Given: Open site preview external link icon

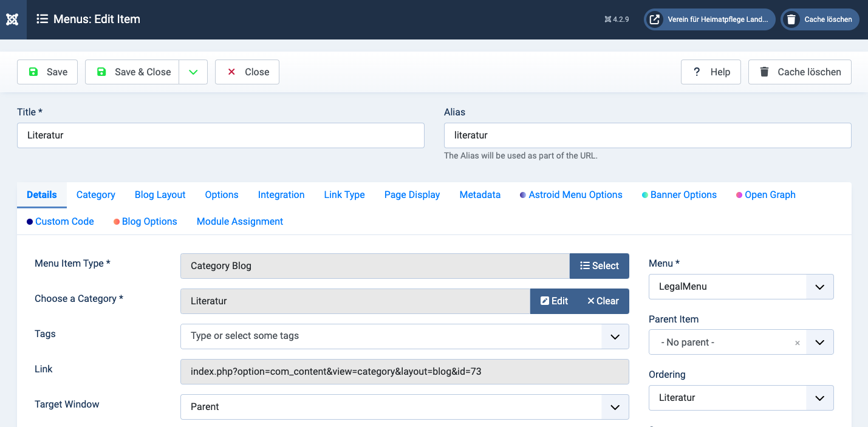Looking at the screenshot, I should point(654,19).
